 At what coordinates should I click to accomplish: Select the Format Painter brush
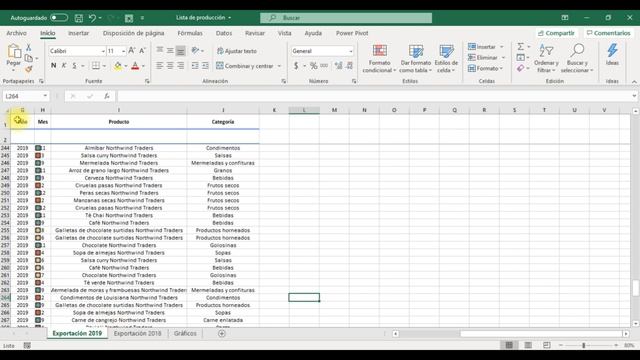coord(29,69)
